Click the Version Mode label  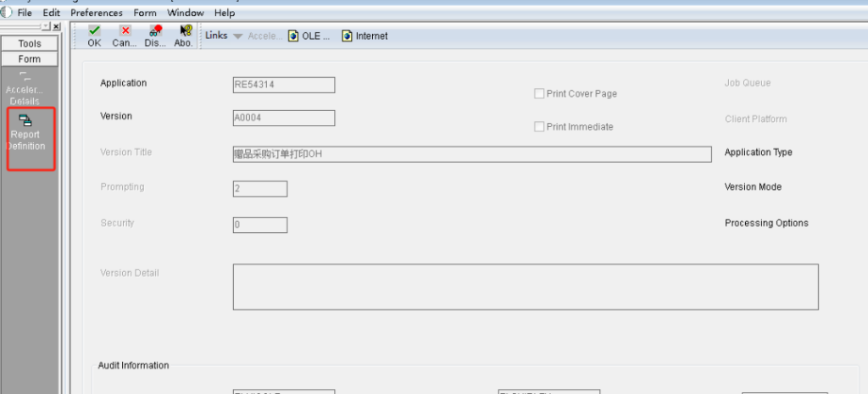pos(753,187)
